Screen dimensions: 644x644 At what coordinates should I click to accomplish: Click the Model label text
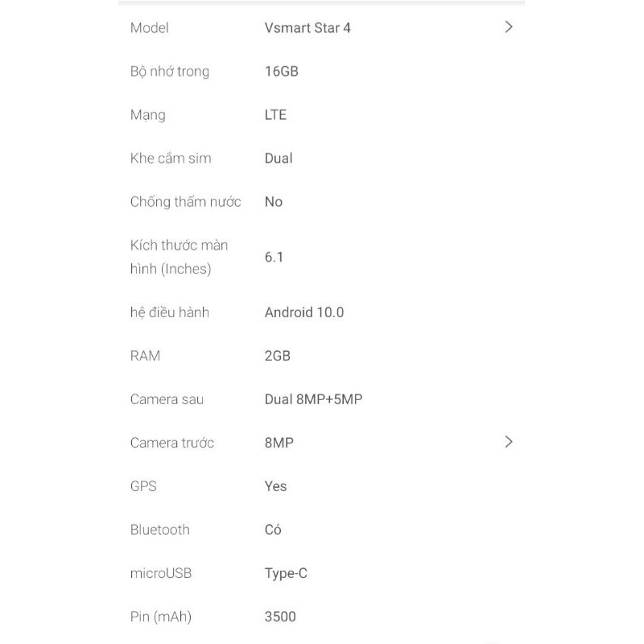coord(149,28)
